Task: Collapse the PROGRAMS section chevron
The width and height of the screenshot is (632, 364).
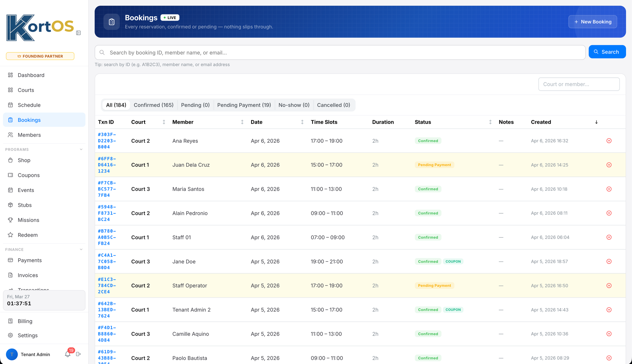Action: pyautogui.click(x=81, y=149)
